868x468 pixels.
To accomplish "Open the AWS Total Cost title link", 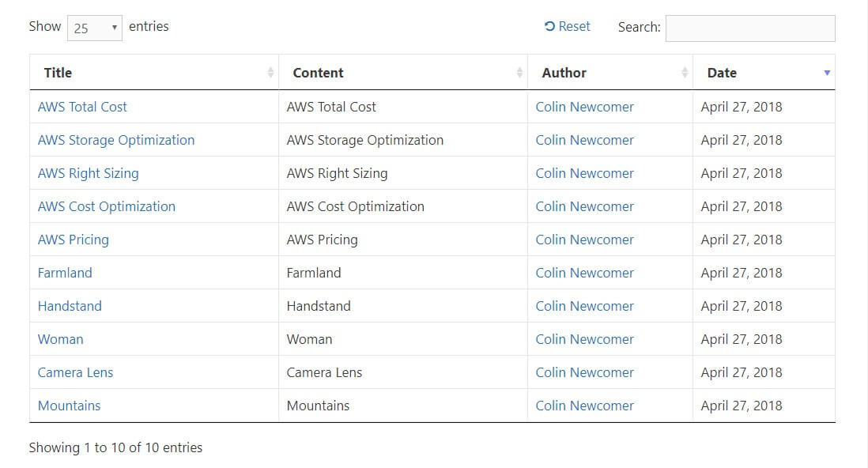I will coord(82,107).
